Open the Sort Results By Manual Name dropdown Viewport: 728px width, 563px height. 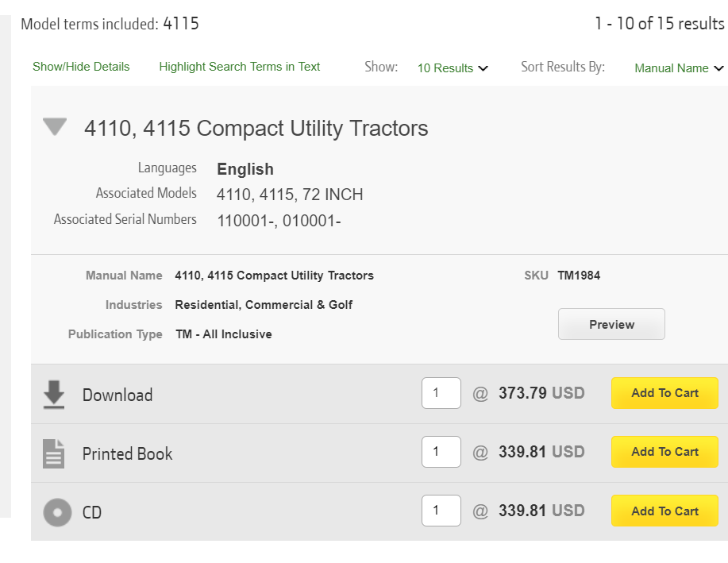point(679,68)
